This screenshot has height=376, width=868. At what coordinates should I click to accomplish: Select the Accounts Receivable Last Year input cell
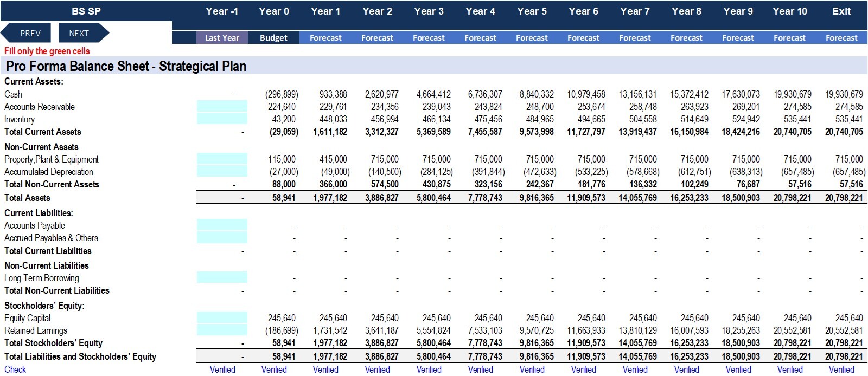tap(222, 107)
